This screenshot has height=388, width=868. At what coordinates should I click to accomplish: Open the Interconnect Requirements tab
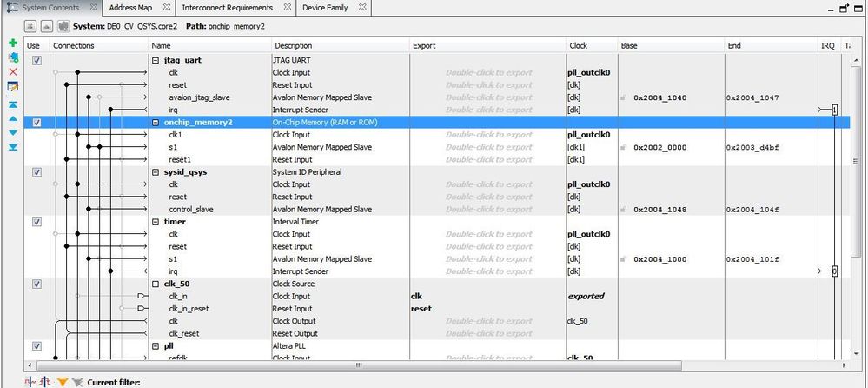pyautogui.click(x=227, y=8)
